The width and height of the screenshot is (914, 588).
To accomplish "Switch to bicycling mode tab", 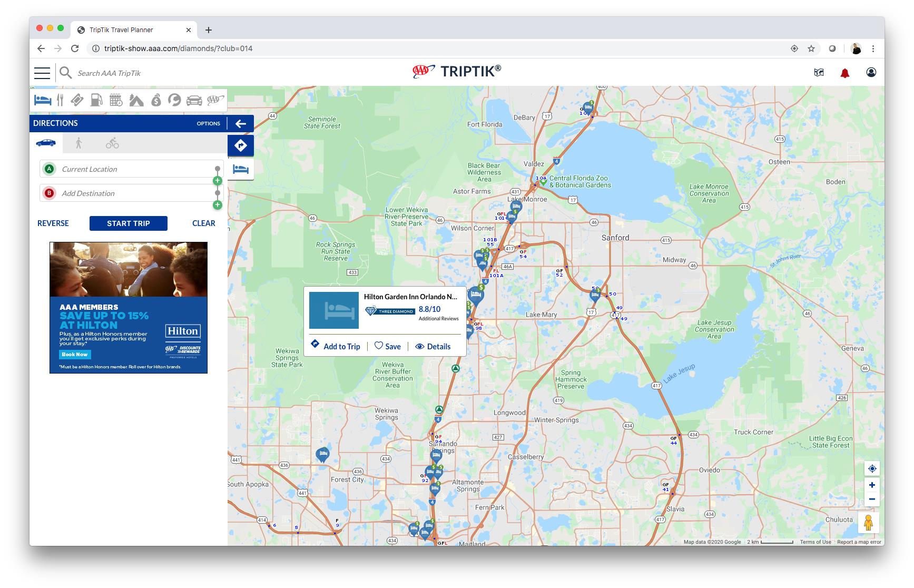I will [112, 143].
